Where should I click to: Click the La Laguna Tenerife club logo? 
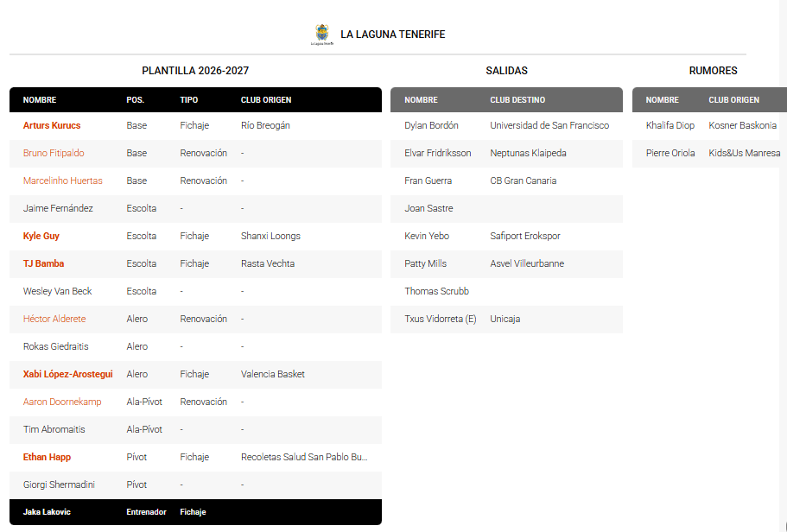tap(321, 35)
